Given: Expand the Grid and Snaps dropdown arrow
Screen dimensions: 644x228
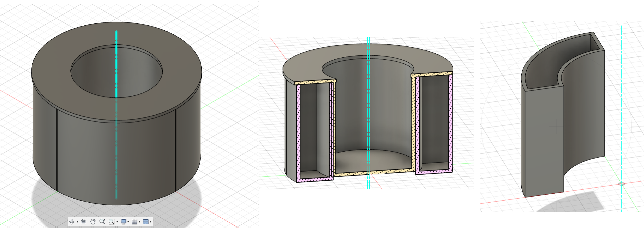Looking at the screenshot, I should point(139,222).
